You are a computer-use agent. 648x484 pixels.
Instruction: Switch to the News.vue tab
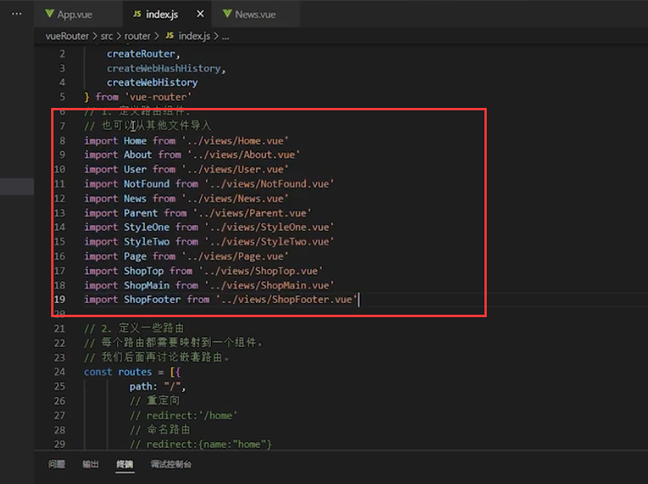[255, 14]
